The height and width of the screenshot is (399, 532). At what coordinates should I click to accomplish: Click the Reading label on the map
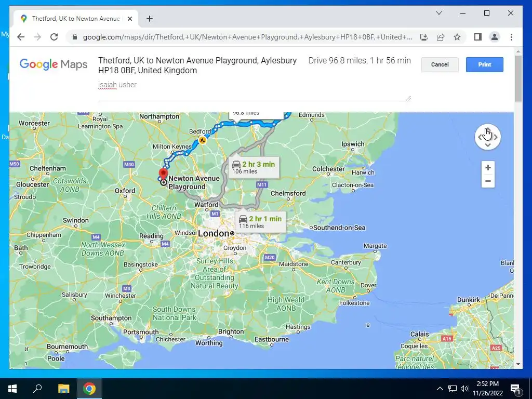[x=151, y=236]
